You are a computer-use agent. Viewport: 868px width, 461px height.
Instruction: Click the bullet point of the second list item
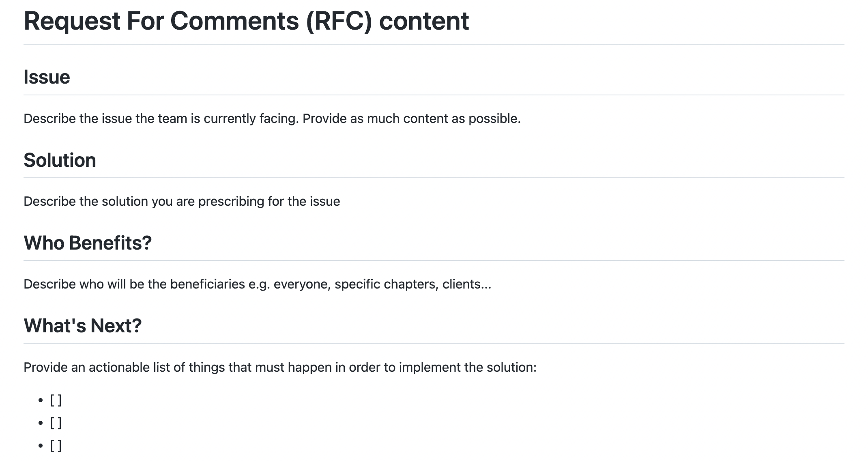41,424
